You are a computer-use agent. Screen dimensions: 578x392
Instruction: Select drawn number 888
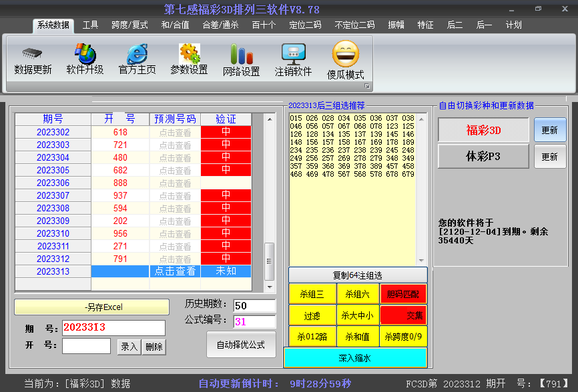click(x=120, y=183)
